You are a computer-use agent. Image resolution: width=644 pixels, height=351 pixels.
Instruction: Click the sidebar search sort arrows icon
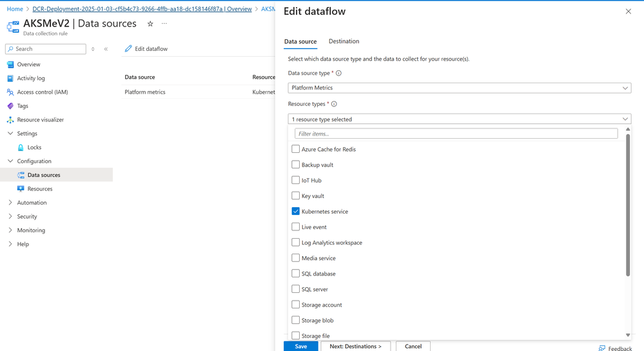[x=93, y=49]
